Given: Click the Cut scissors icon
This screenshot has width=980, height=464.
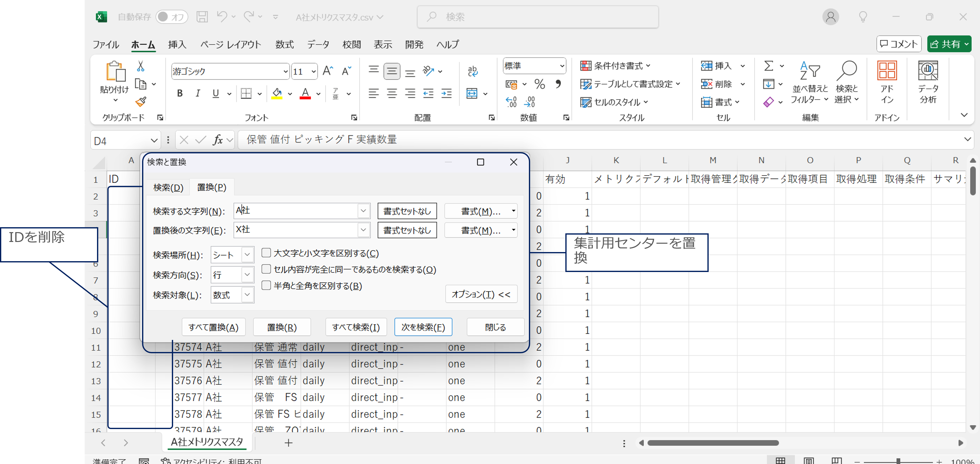Looking at the screenshot, I should tap(141, 66).
